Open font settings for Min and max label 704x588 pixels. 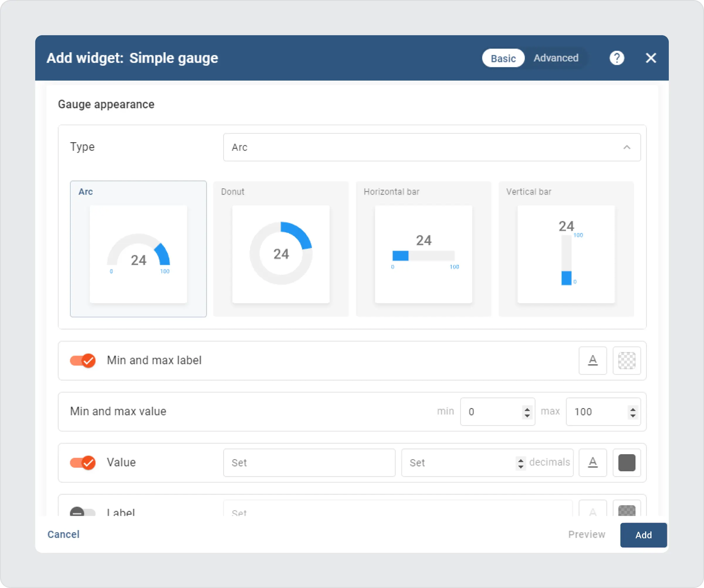click(x=592, y=360)
